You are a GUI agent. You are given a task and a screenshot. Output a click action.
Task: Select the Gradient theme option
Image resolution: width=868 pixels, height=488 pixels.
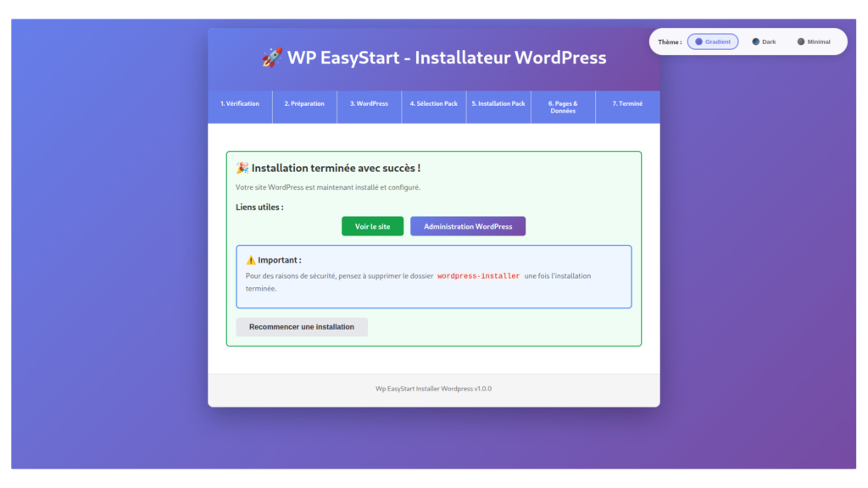coord(712,42)
